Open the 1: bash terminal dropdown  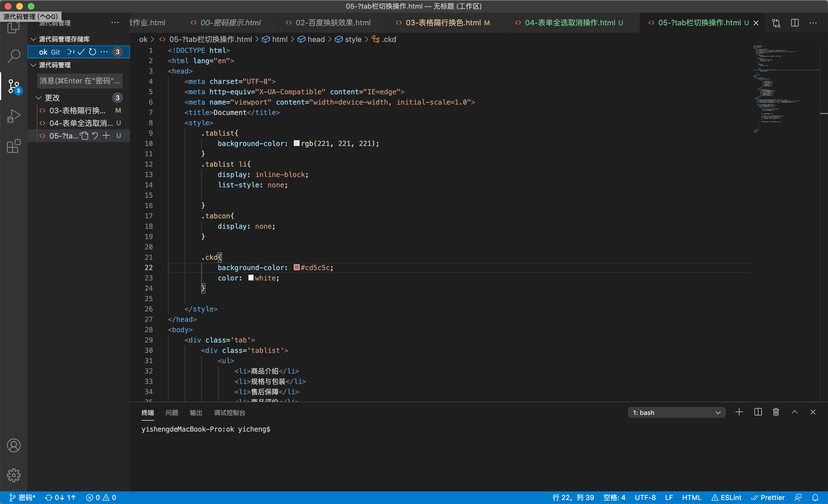coord(676,412)
